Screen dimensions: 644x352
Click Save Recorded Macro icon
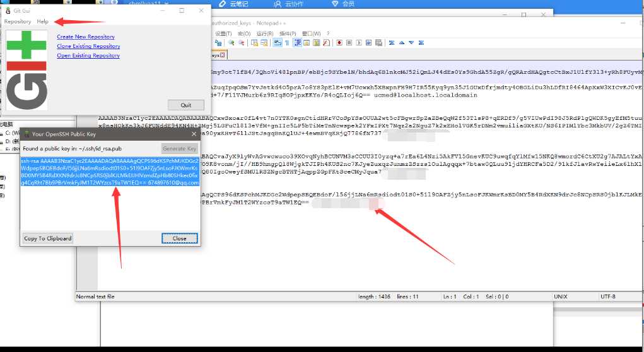click(x=378, y=43)
